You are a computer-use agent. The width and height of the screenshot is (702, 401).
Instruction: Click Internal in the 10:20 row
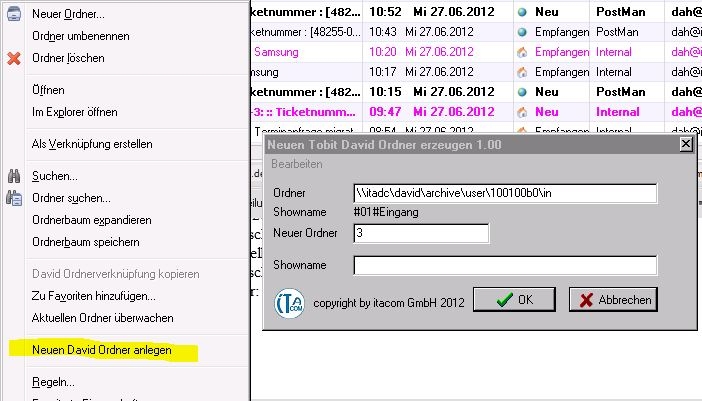pos(614,52)
